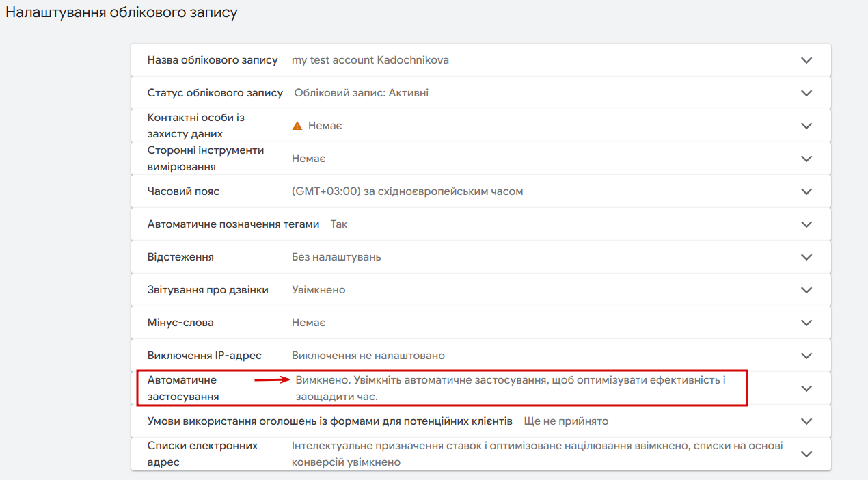Open the 'Мінус-слова' row chevron
This screenshot has height=480, width=868.
pos(806,323)
